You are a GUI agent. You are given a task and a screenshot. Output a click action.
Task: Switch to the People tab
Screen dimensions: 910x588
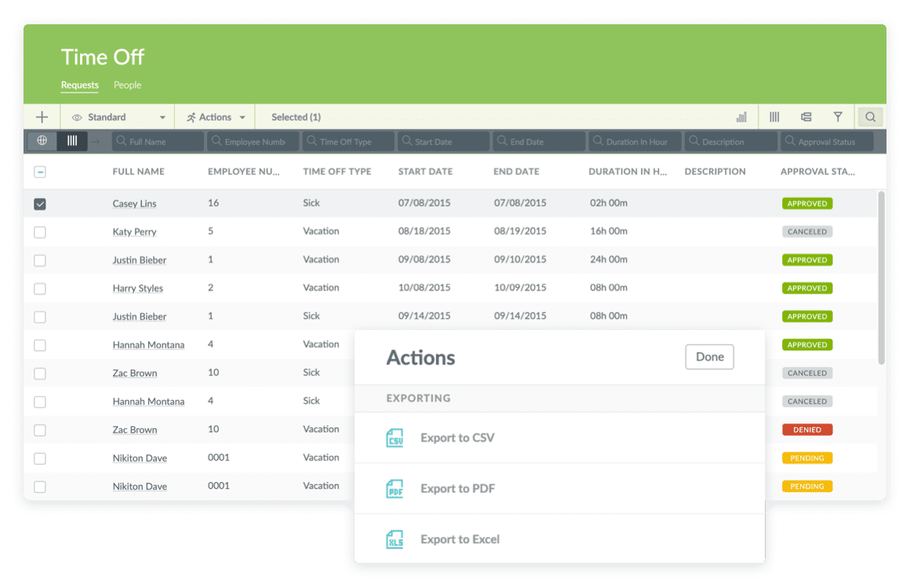click(x=127, y=85)
